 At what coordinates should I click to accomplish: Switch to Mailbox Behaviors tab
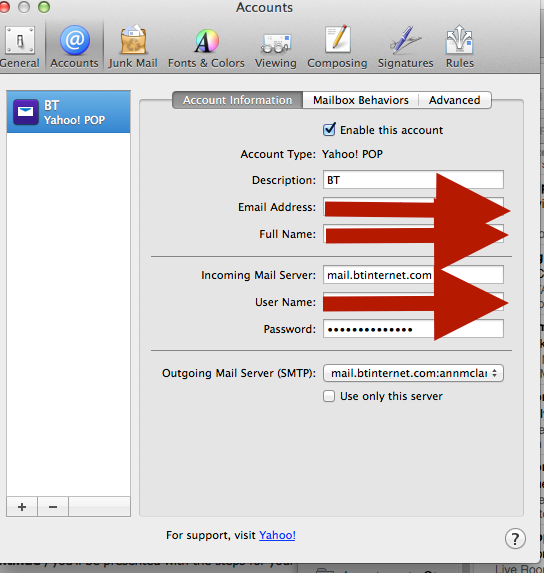click(x=361, y=100)
